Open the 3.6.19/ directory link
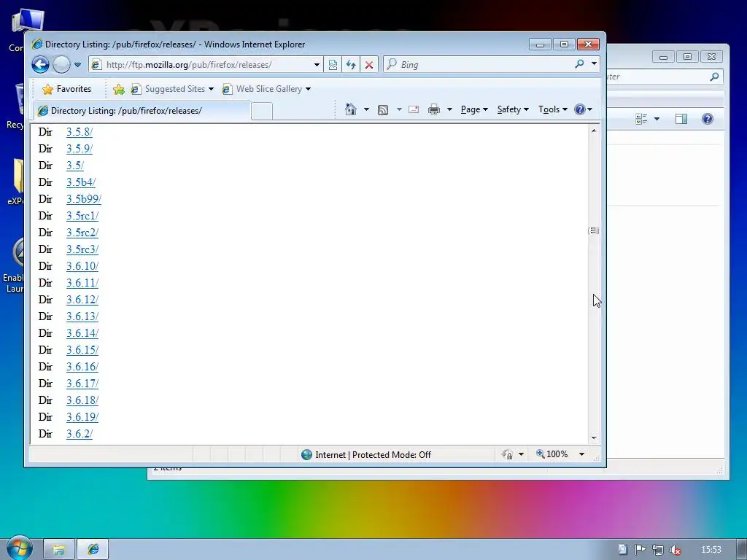The width and height of the screenshot is (747, 560). [82, 417]
